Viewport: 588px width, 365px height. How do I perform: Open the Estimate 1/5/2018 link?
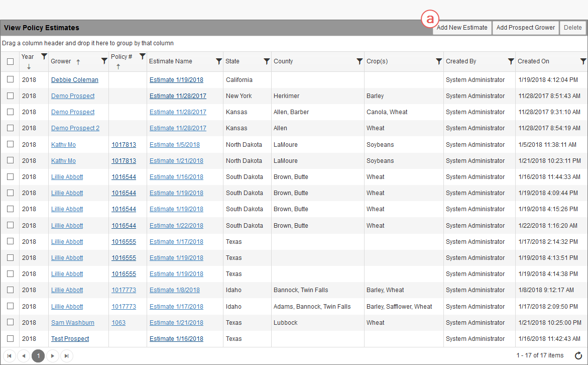pyautogui.click(x=175, y=145)
